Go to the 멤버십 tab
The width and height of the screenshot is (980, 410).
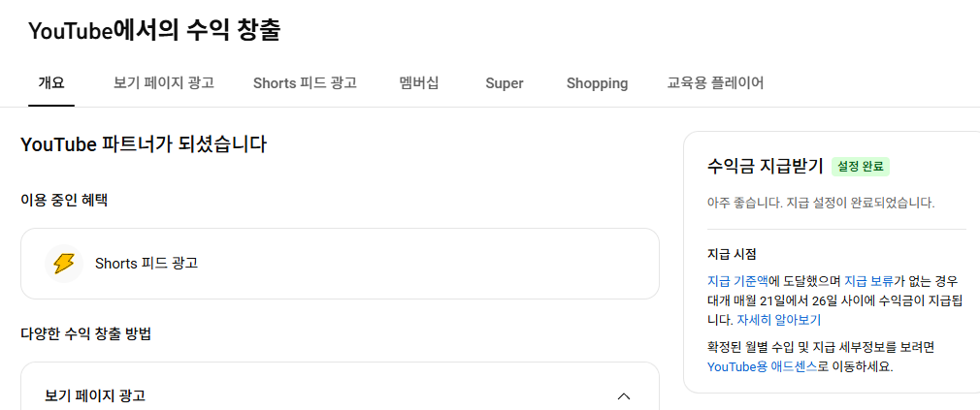click(x=419, y=83)
